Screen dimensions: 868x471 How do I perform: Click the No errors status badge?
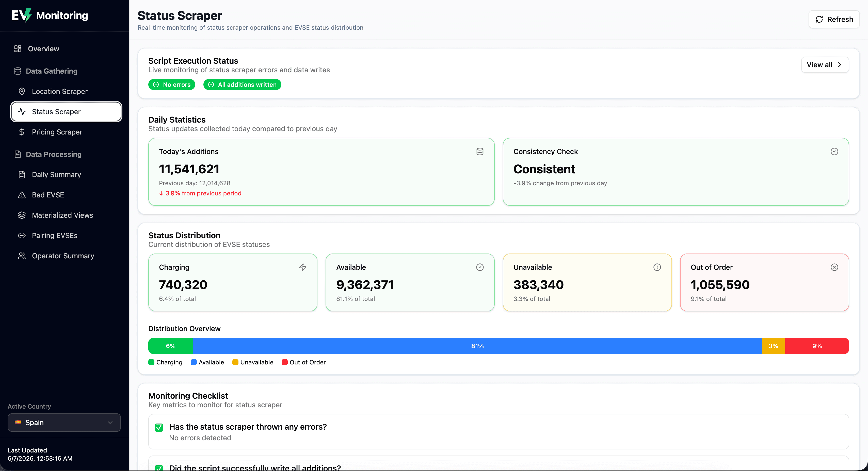(x=172, y=85)
